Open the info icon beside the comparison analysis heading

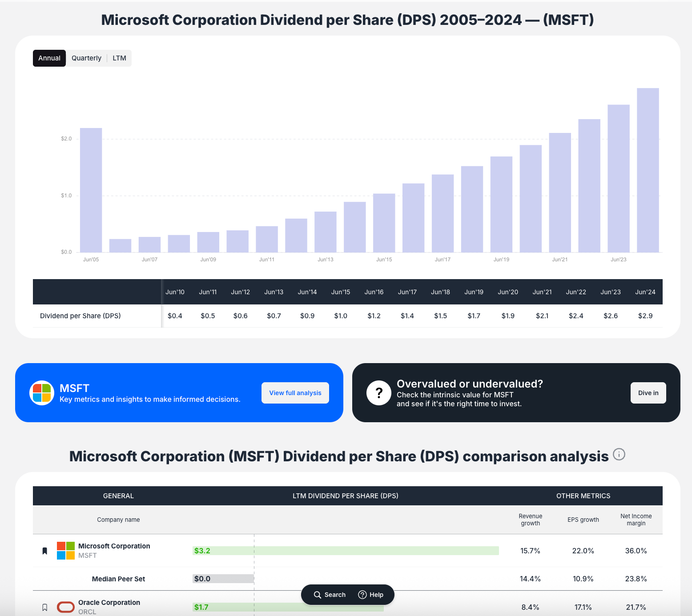(x=619, y=454)
